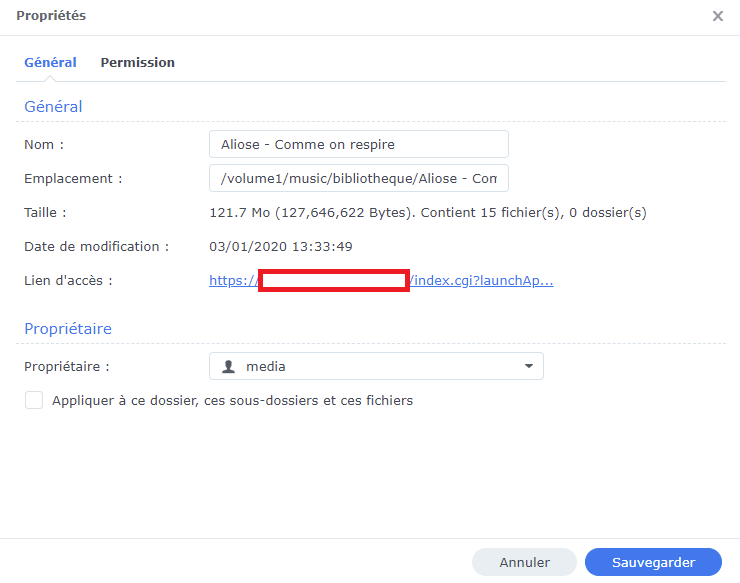Click the blue Général section heading
Image resolution: width=740 pixels, height=583 pixels.
point(53,106)
